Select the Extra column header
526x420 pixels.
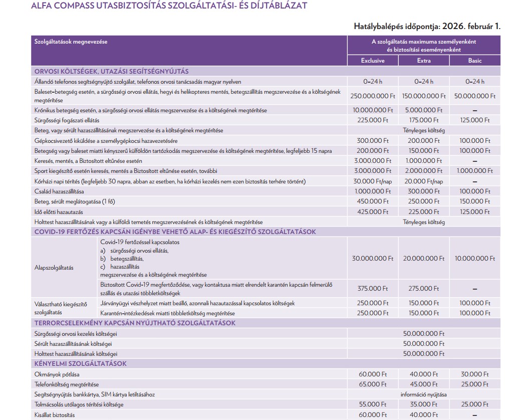[x=423, y=61]
